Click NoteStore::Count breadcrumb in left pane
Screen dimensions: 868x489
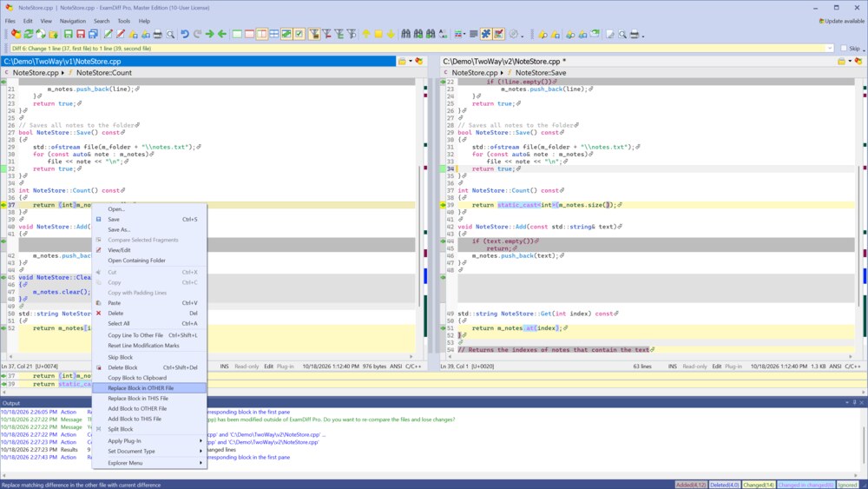pyautogui.click(x=104, y=73)
